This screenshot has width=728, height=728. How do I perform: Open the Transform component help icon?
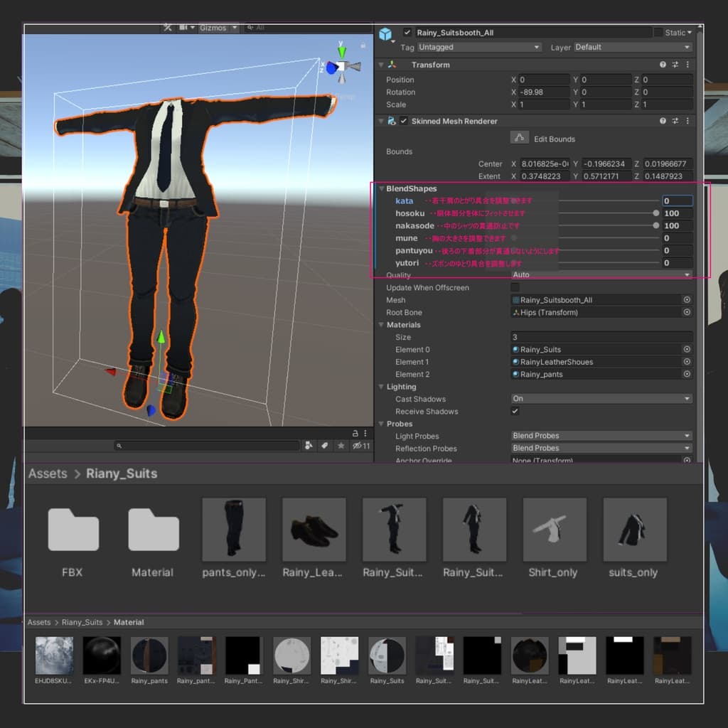(x=663, y=65)
